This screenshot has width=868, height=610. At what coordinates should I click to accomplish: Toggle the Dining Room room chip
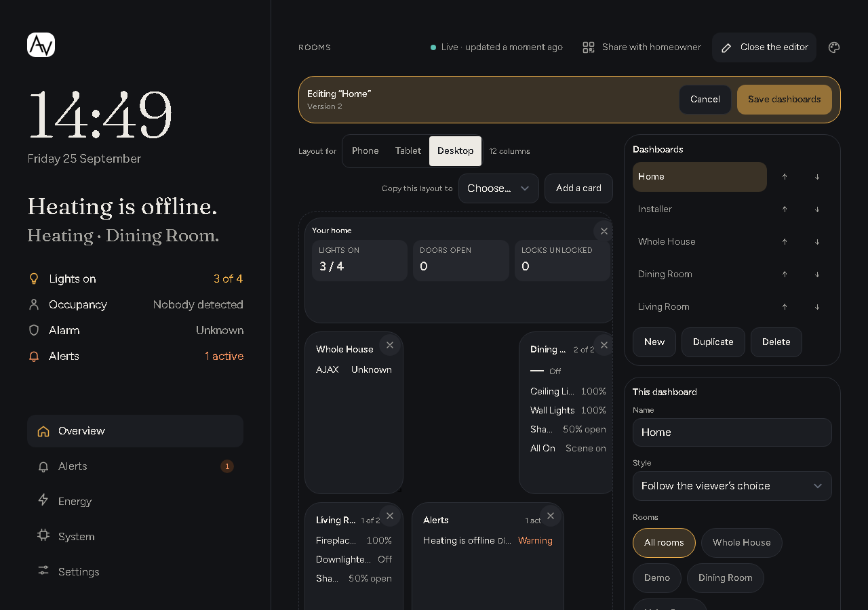tap(726, 578)
